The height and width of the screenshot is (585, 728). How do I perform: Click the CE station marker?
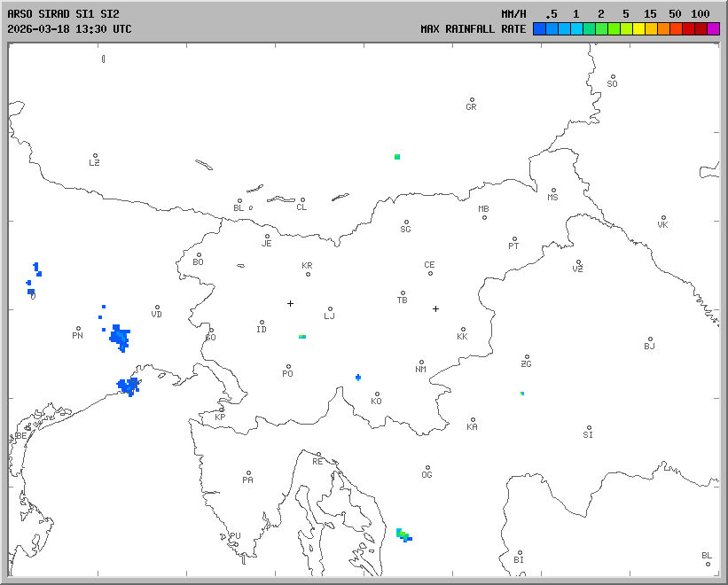click(430, 272)
